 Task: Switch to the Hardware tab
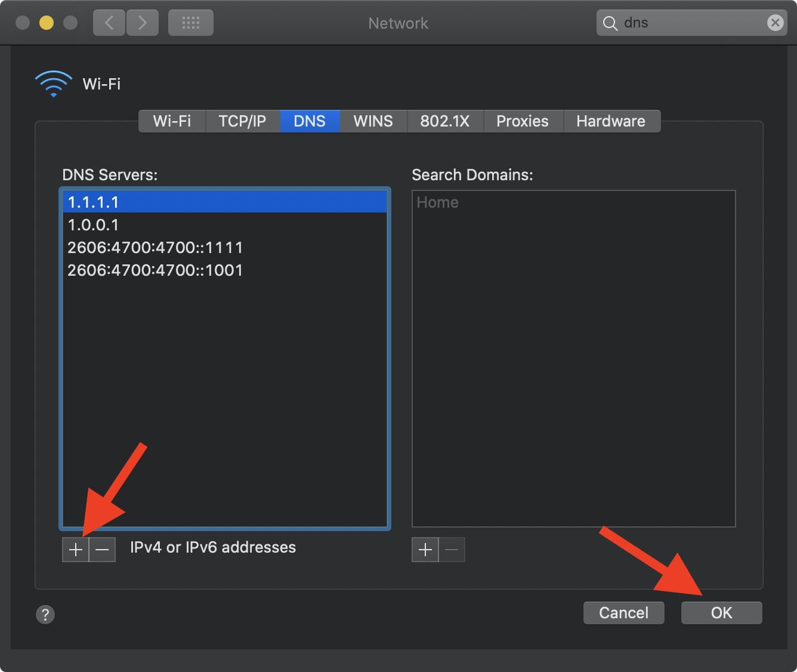611,121
